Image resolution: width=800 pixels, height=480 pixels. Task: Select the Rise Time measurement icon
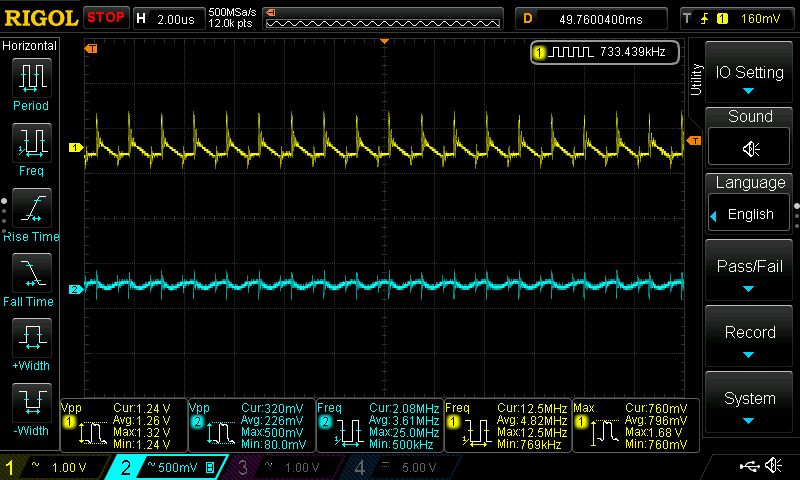point(32,208)
